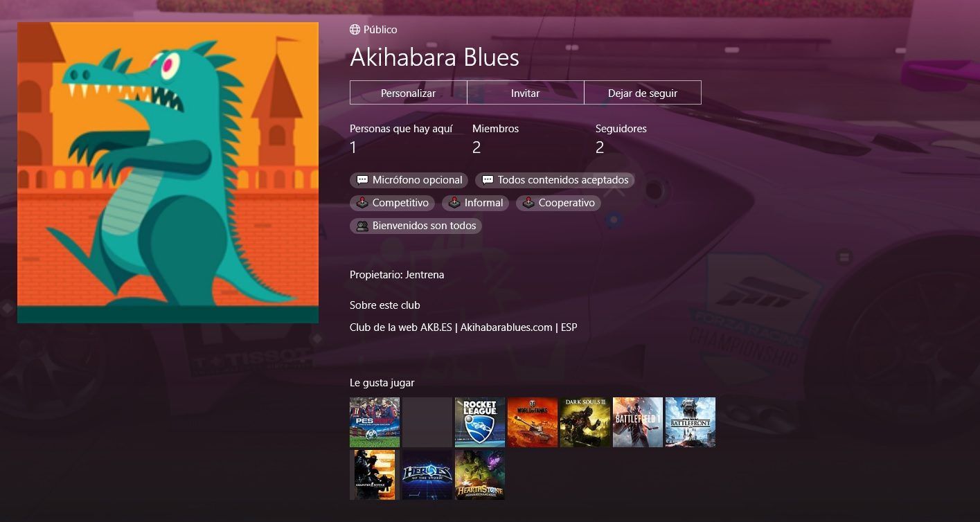Click the dragon club avatar image
This screenshot has width=980, height=522.
coord(168,172)
